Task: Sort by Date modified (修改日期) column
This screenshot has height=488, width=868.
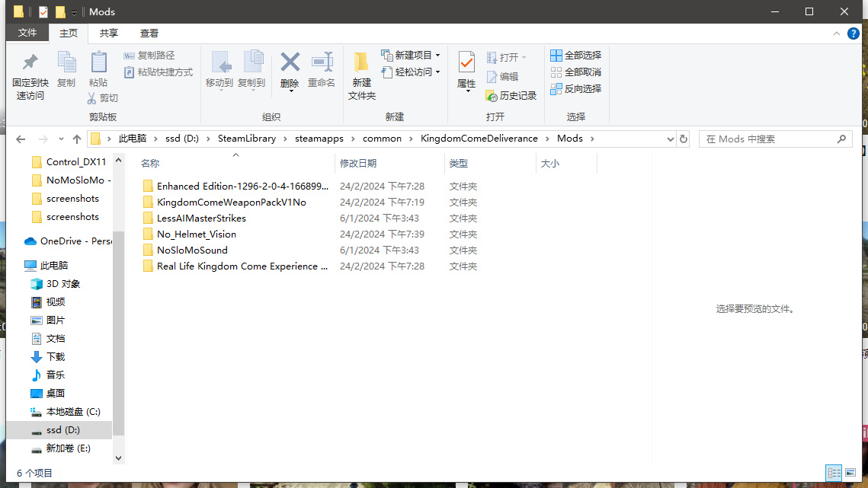Action: (x=389, y=163)
